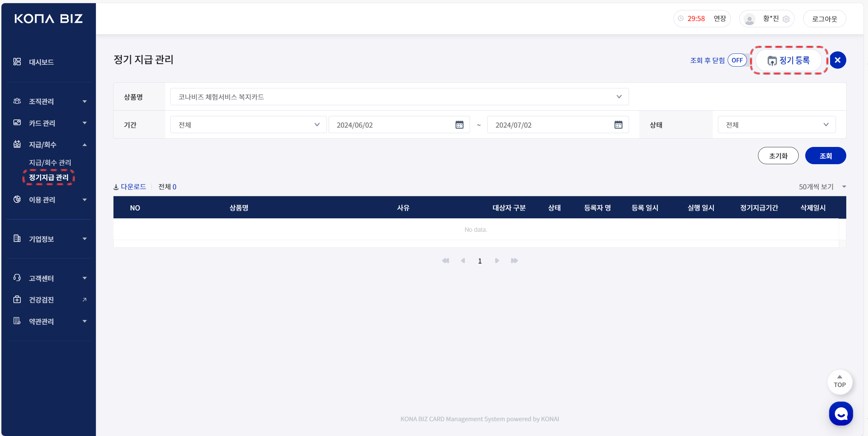
Task: Open the 대시보드 menu item
Action: [x=41, y=62]
